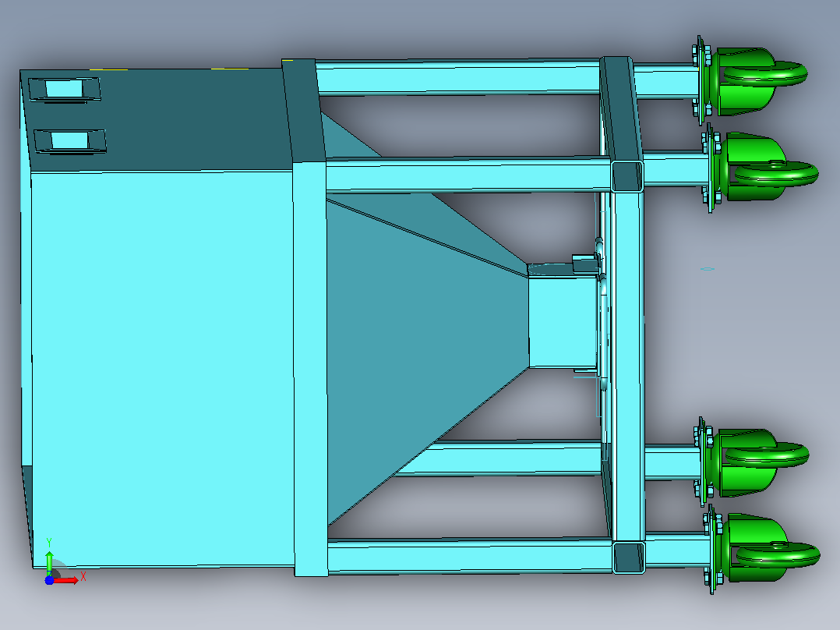Pick the upper hollow square tube end
The image size is (840, 630).
pos(627,176)
